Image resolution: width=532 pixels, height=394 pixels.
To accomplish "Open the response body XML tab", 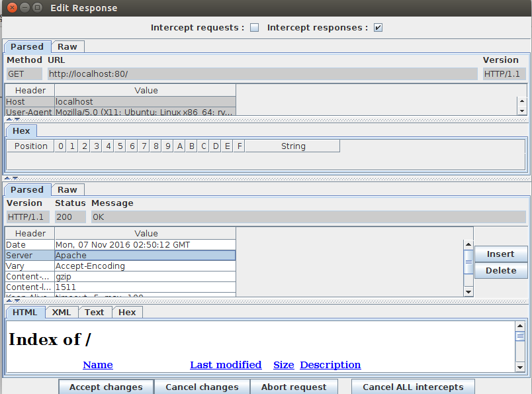I will click(x=62, y=312).
